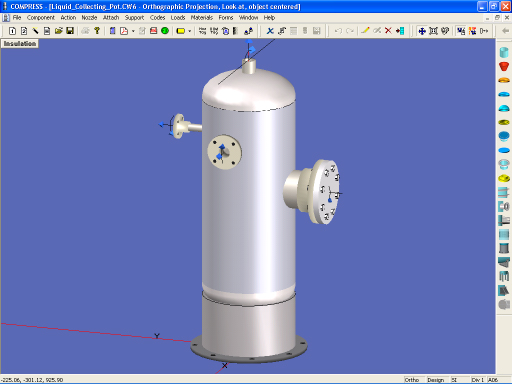Click the yellow rectangle toolbar button
Screen dimensions: 512x384
pos(181,31)
